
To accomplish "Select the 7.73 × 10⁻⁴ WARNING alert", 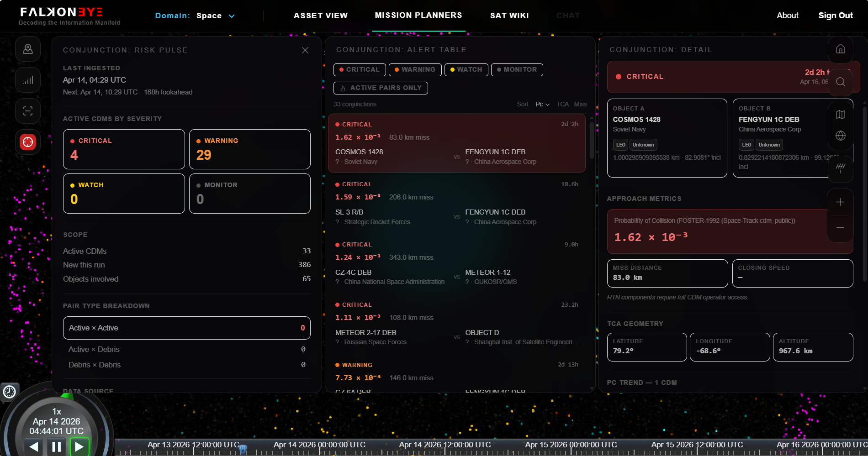I will [457, 374].
